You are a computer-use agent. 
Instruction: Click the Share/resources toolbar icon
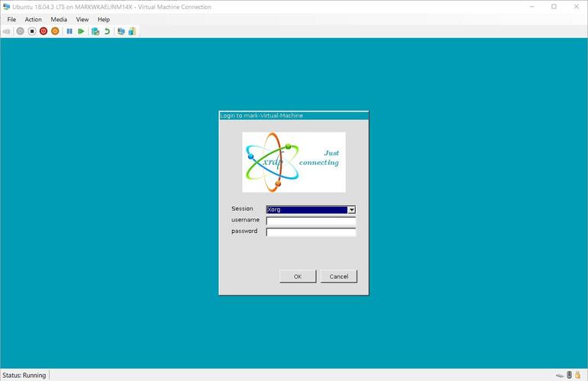132,31
